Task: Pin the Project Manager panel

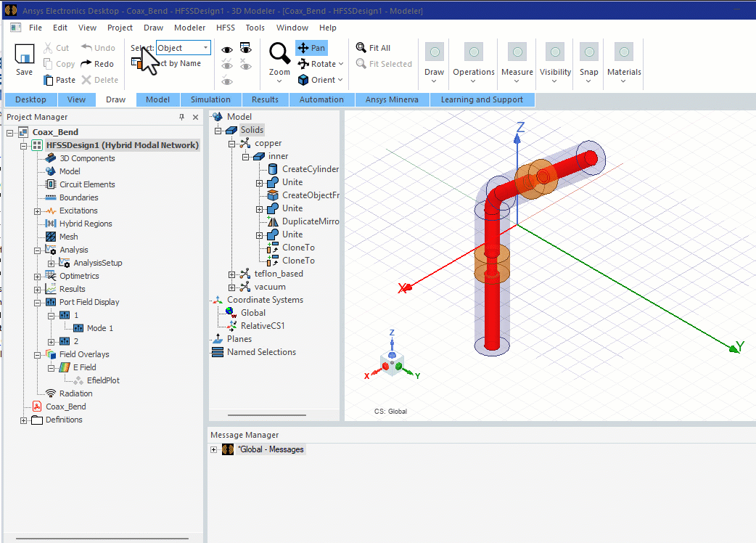Action: [x=182, y=117]
